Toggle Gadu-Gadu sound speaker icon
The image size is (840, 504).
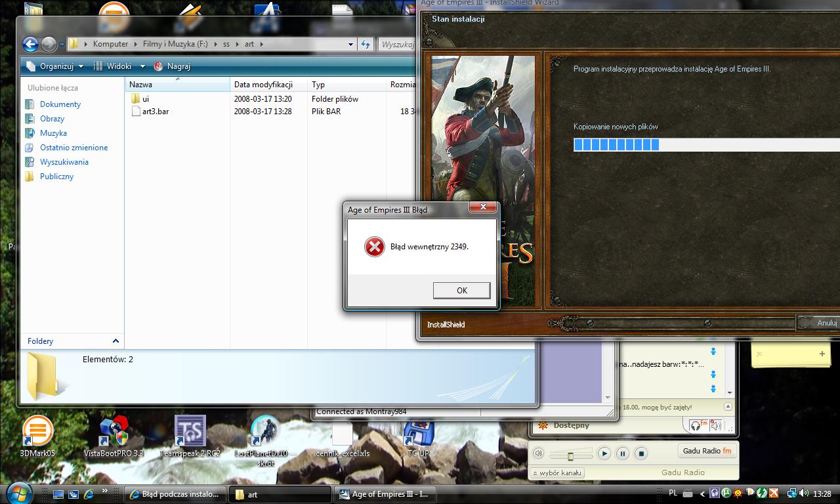(715, 426)
